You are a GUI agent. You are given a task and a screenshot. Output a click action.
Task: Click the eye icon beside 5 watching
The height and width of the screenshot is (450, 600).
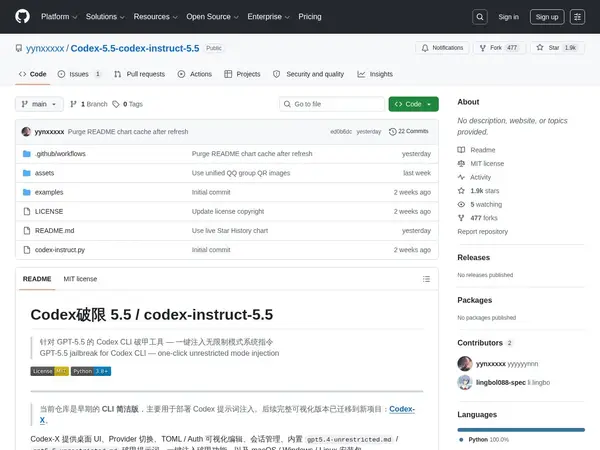pos(461,204)
